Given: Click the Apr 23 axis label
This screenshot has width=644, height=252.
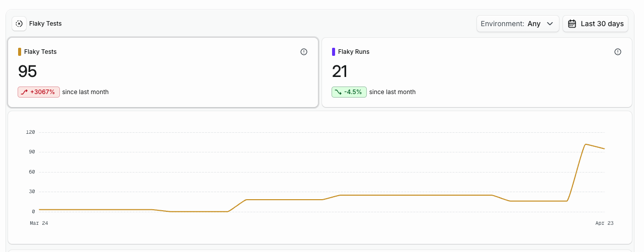Looking at the screenshot, I should pyautogui.click(x=604, y=223).
